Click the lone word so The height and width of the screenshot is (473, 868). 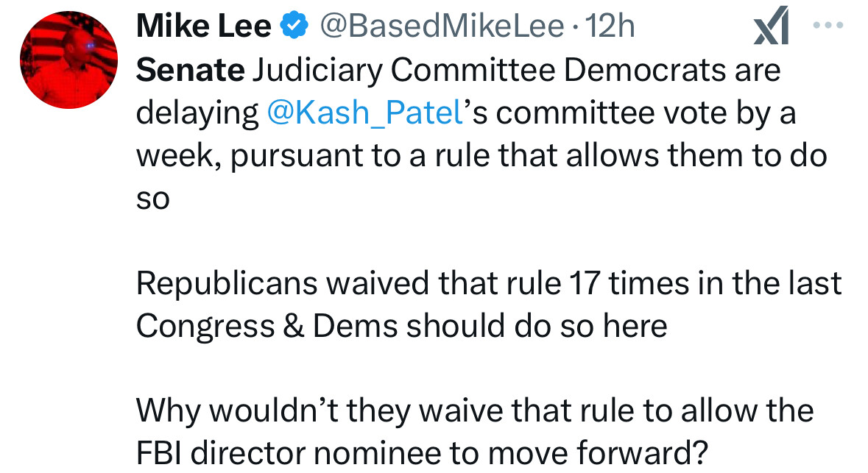153,199
